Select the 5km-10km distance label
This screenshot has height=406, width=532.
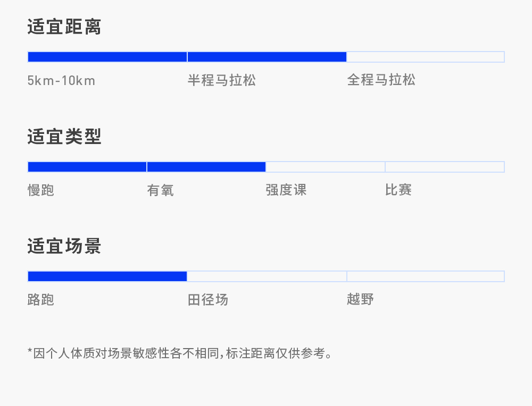coord(61,81)
